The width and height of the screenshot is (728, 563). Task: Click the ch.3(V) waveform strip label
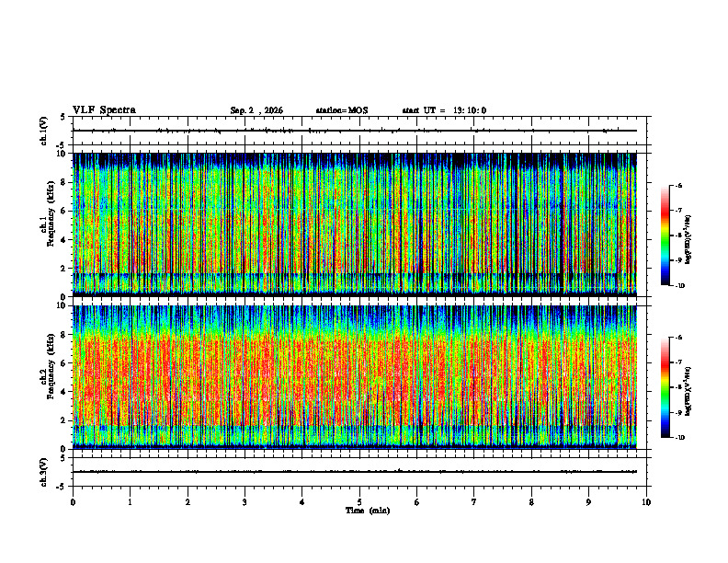(43, 472)
